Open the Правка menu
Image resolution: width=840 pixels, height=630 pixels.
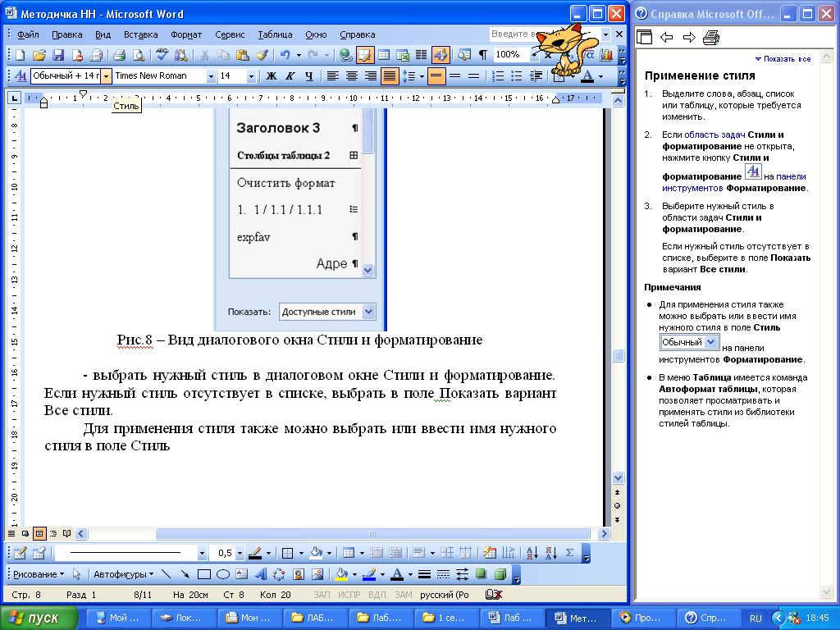67,34
